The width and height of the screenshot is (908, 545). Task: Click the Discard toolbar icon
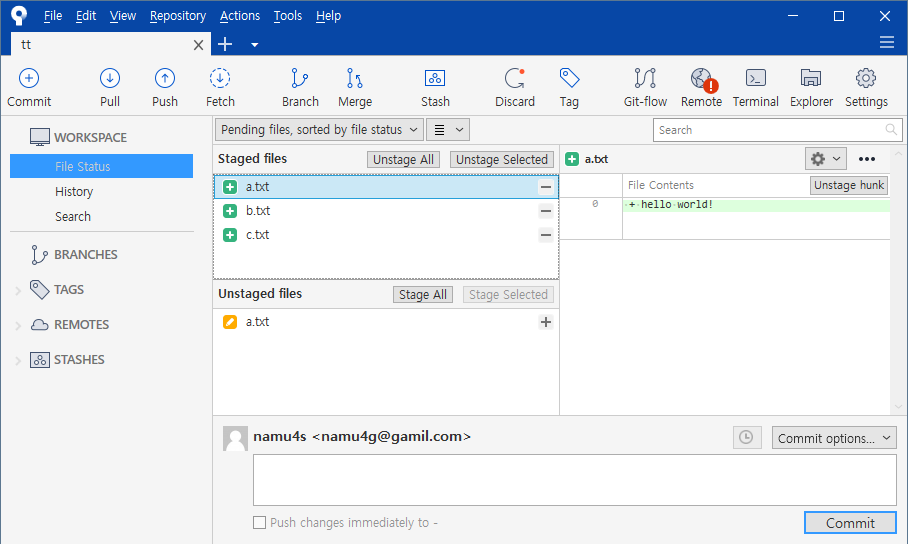[x=515, y=80]
